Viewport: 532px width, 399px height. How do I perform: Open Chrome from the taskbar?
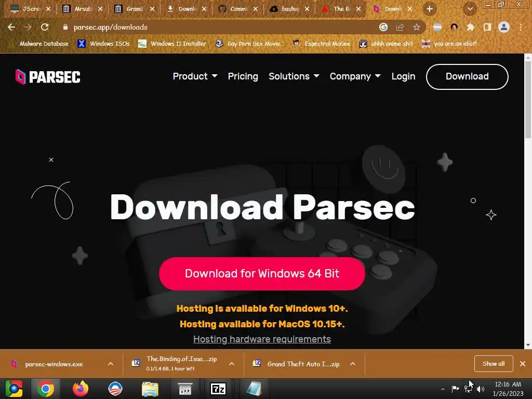click(46, 389)
